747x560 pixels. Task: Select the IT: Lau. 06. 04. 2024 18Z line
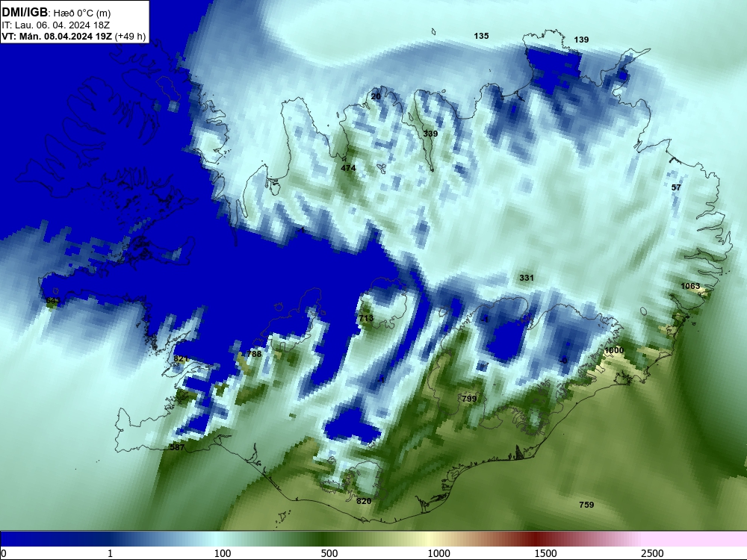point(56,25)
